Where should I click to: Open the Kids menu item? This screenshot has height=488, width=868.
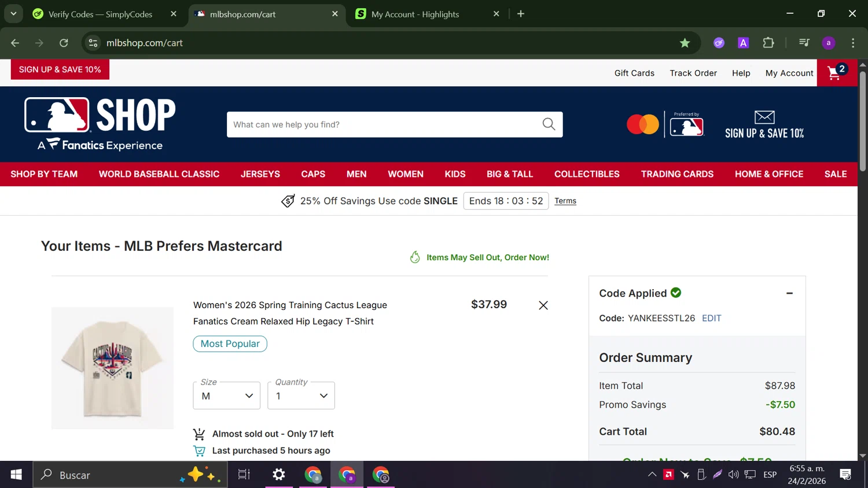click(x=455, y=174)
